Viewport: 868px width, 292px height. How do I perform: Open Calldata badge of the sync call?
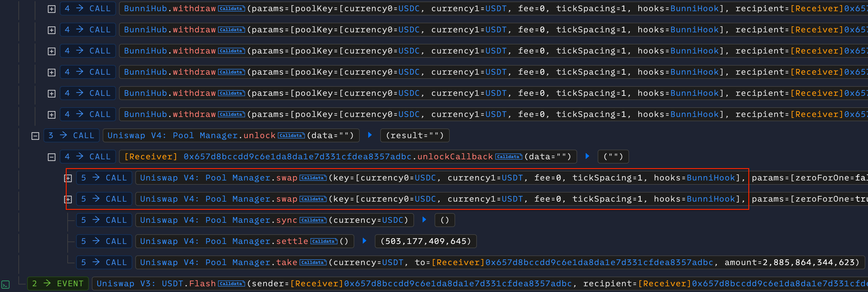(x=313, y=220)
